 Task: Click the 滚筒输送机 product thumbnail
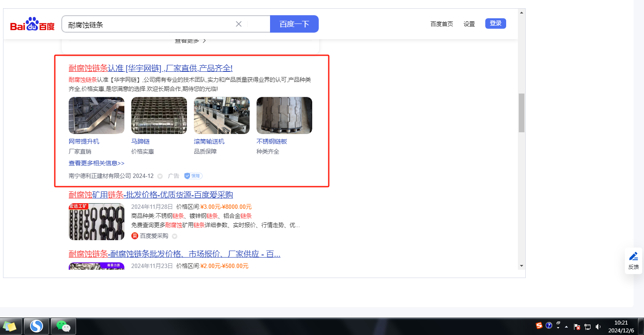pyautogui.click(x=222, y=115)
